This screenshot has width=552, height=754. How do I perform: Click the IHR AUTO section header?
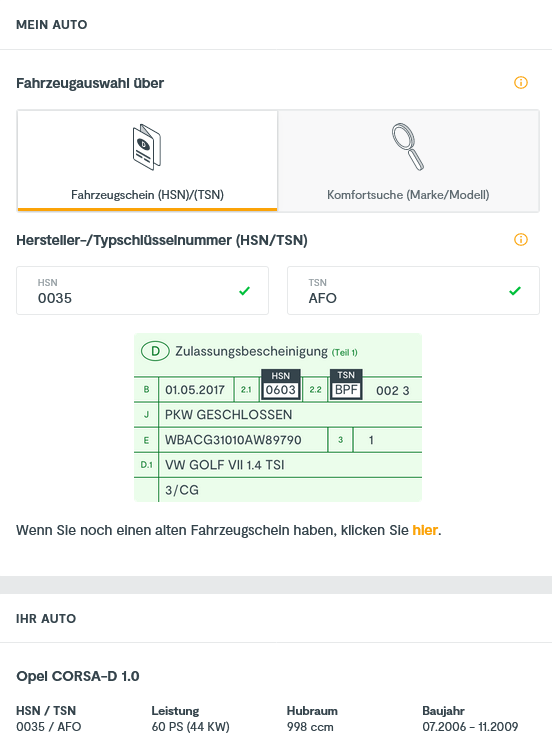[x=46, y=618]
